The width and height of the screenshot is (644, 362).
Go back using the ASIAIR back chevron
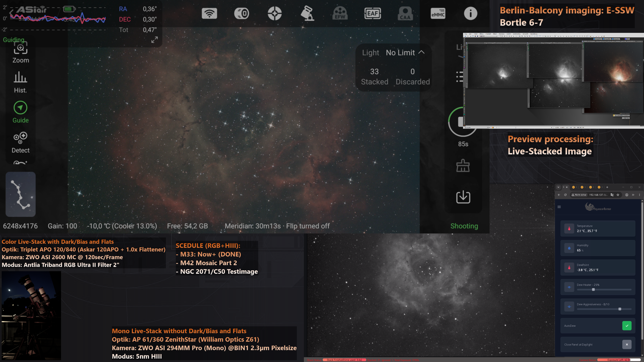click(11, 13)
